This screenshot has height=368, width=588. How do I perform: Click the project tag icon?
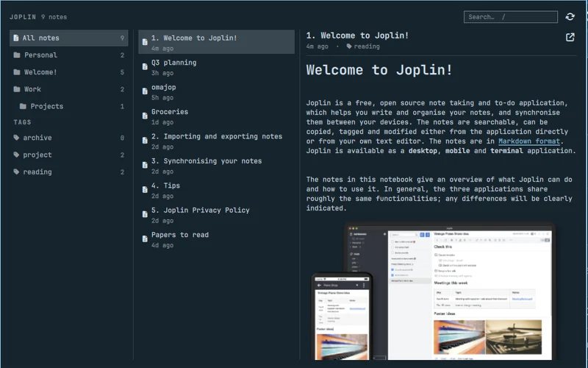click(x=16, y=155)
